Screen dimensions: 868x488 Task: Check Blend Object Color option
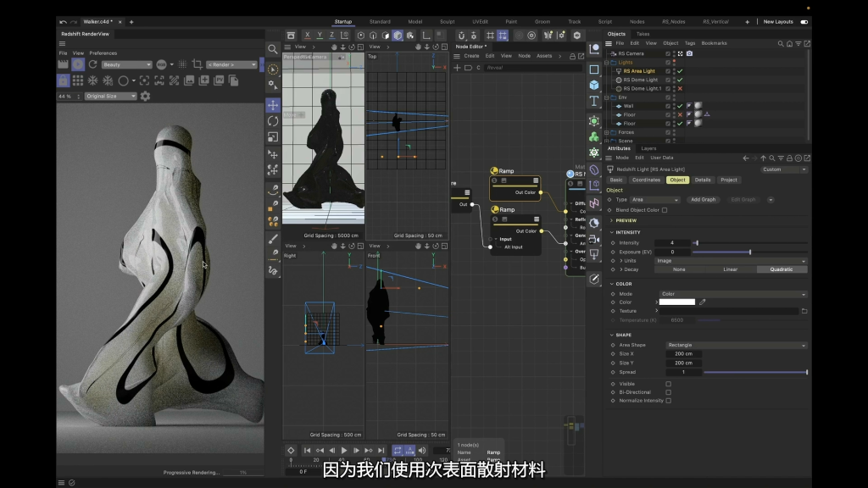tap(665, 210)
